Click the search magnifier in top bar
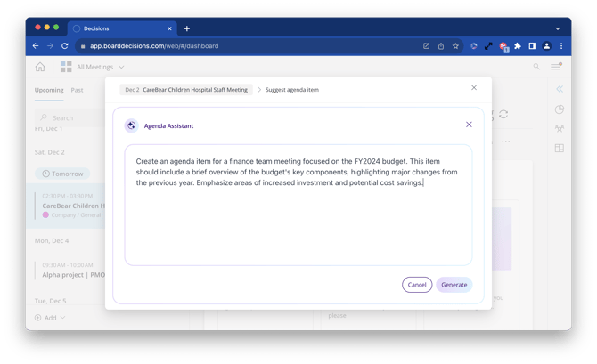 coord(536,67)
